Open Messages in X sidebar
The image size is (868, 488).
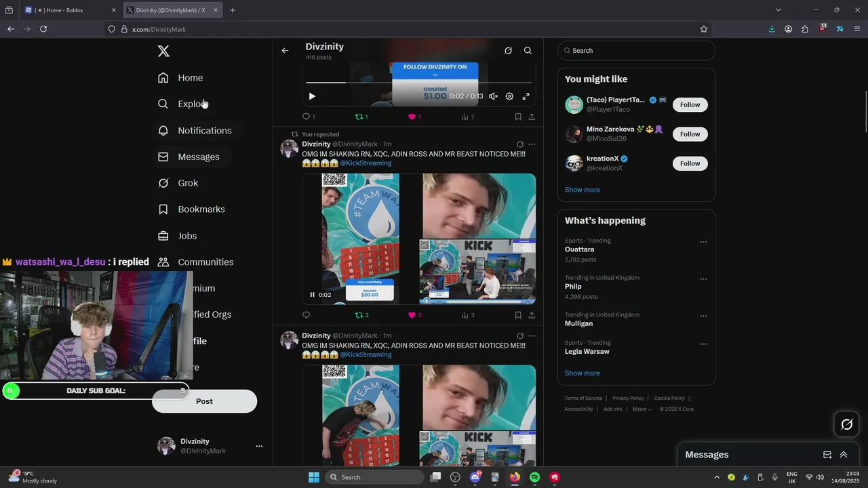pyautogui.click(x=189, y=157)
